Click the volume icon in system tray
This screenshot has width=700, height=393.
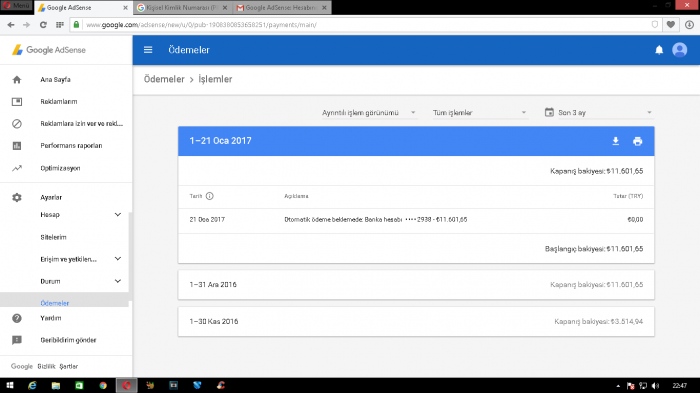pyautogui.click(x=655, y=386)
